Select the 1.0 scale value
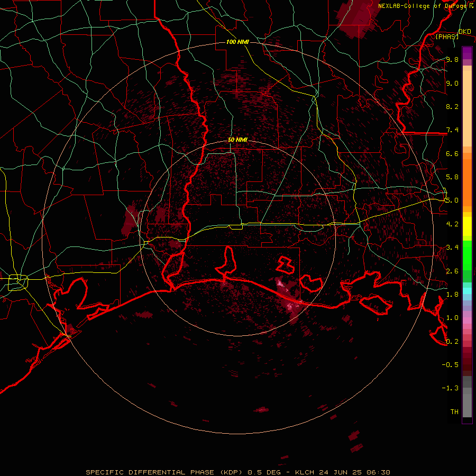The width and height of the screenshot is (476, 476). [452, 318]
